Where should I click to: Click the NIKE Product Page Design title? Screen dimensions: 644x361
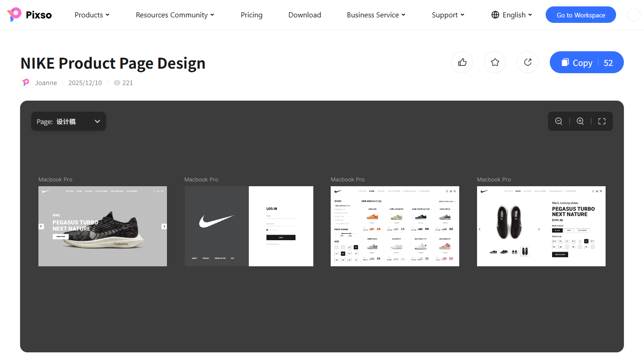(x=113, y=63)
